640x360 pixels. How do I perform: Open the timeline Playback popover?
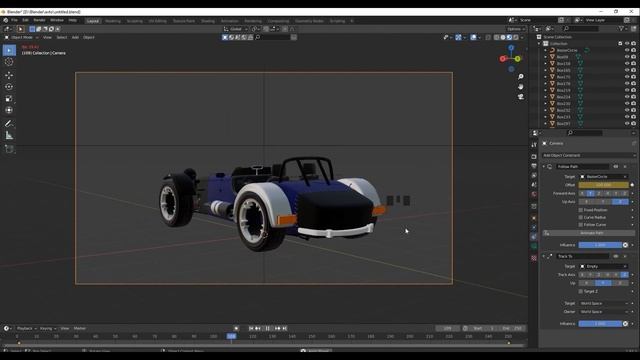tap(27, 328)
